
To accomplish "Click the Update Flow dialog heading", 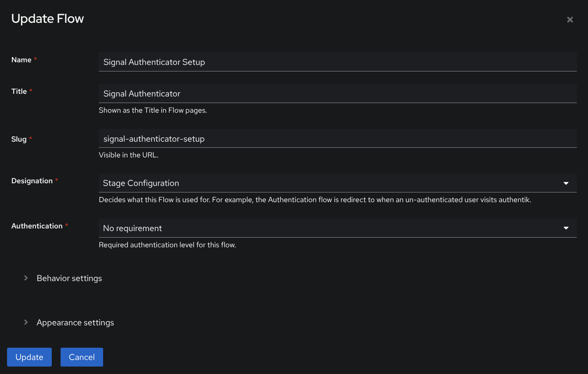I will click(x=47, y=19).
